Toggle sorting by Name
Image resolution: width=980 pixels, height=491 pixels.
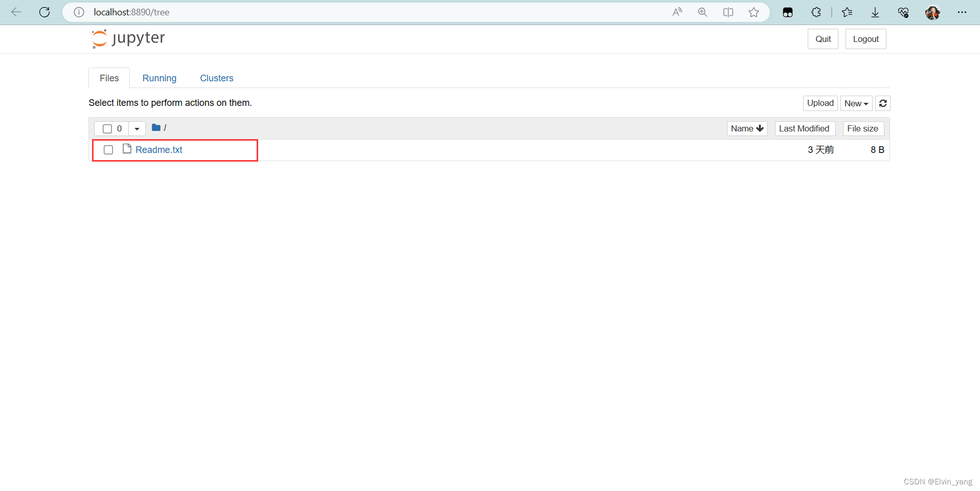tap(747, 128)
